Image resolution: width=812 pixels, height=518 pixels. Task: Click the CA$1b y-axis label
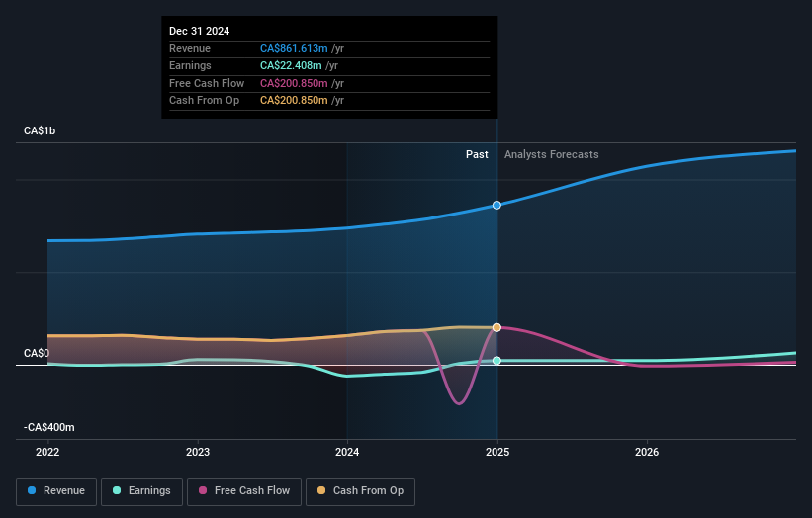[40, 130]
